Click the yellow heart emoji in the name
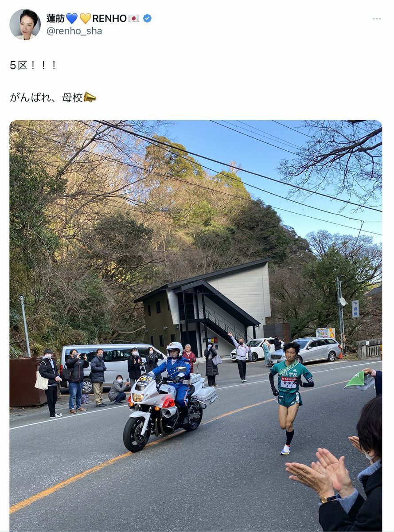This screenshot has height=532, width=394. (x=85, y=18)
